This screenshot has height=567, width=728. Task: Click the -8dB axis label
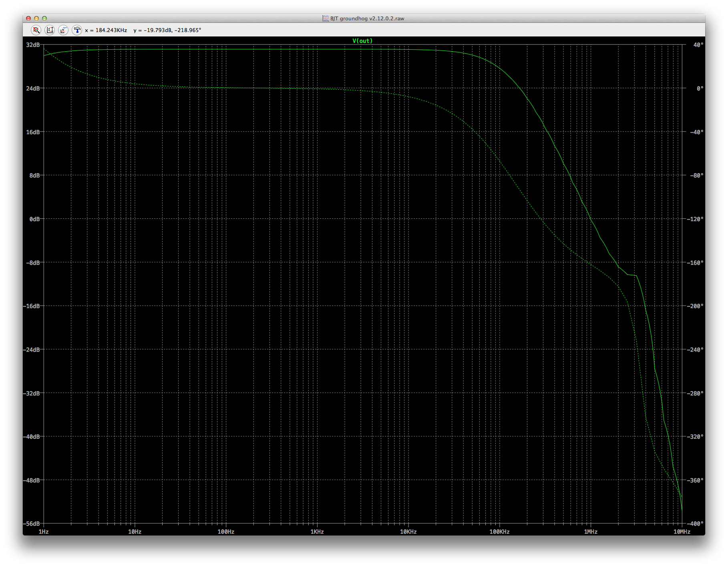[x=33, y=263]
